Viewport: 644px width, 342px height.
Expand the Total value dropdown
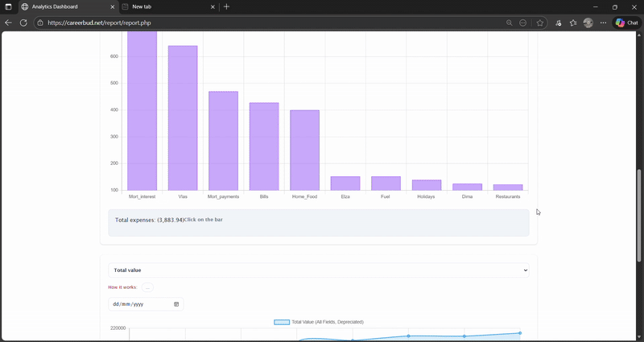pyautogui.click(x=319, y=270)
